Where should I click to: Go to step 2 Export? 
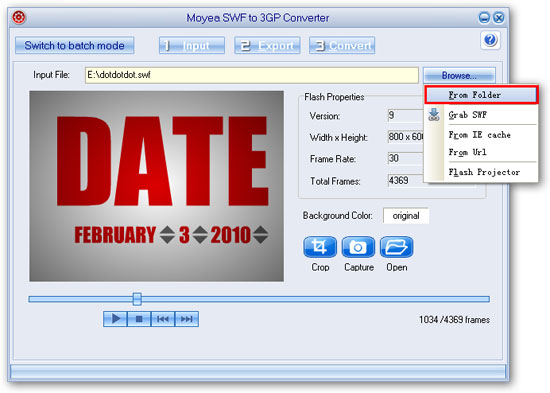(x=267, y=46)
